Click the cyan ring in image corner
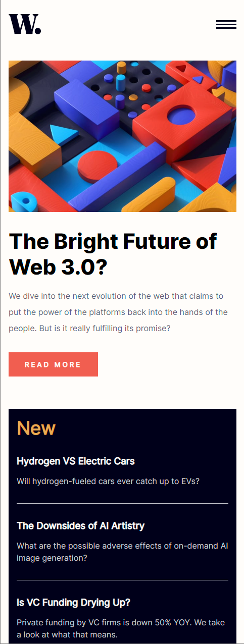 (x=23, y=201)
